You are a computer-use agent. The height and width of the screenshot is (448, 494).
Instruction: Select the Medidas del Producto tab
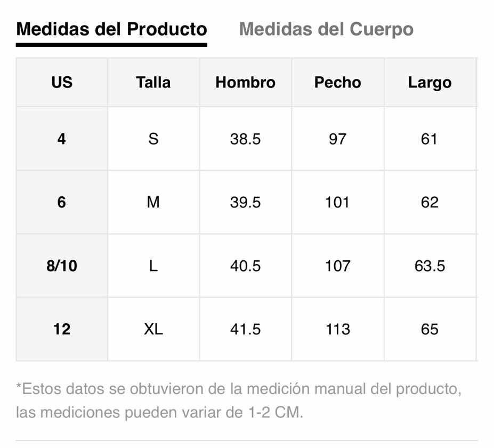click(111, 29)
